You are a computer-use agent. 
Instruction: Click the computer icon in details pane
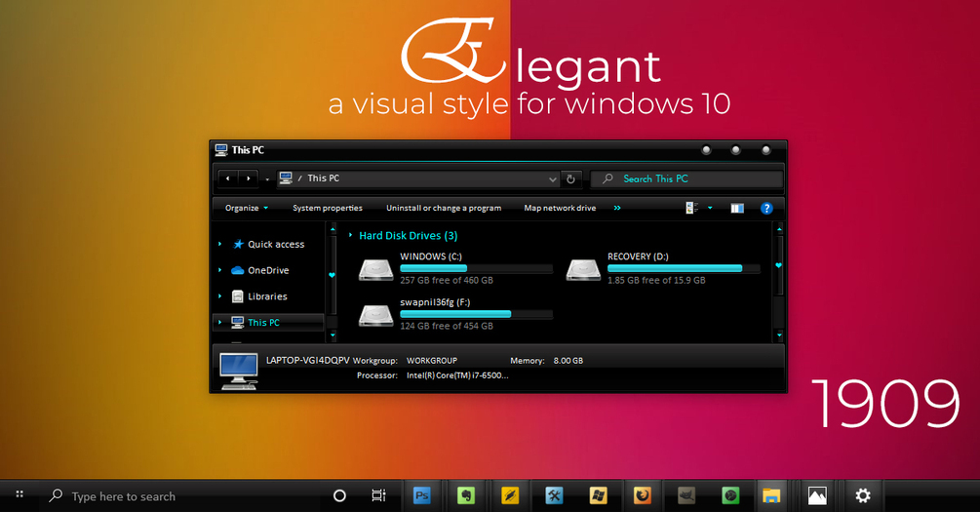pyautogui.click(x=239, y=371)
